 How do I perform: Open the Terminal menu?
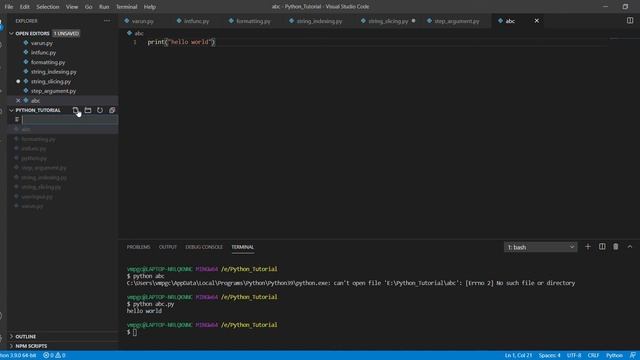(127, 7)
